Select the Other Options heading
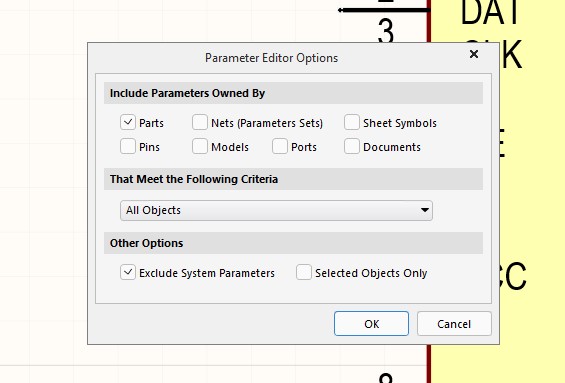Image resolution: width=565 pixels, height=383 pixels. [x=147, y=243]
